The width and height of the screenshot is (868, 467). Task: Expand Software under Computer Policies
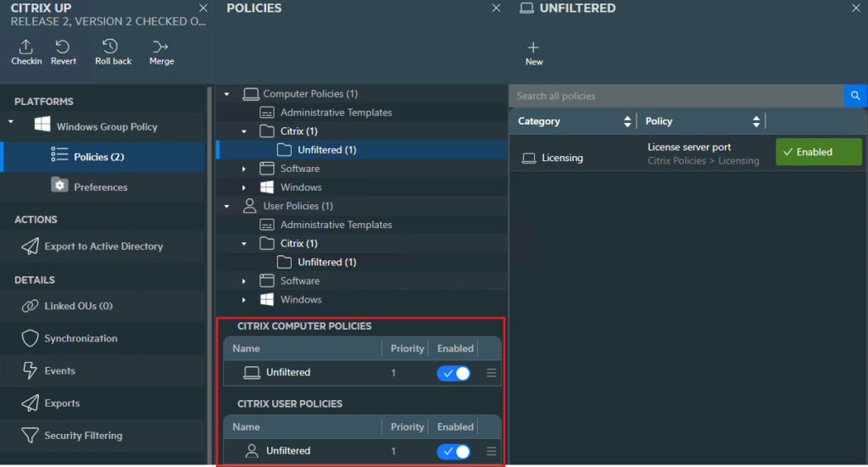point(244,169)
